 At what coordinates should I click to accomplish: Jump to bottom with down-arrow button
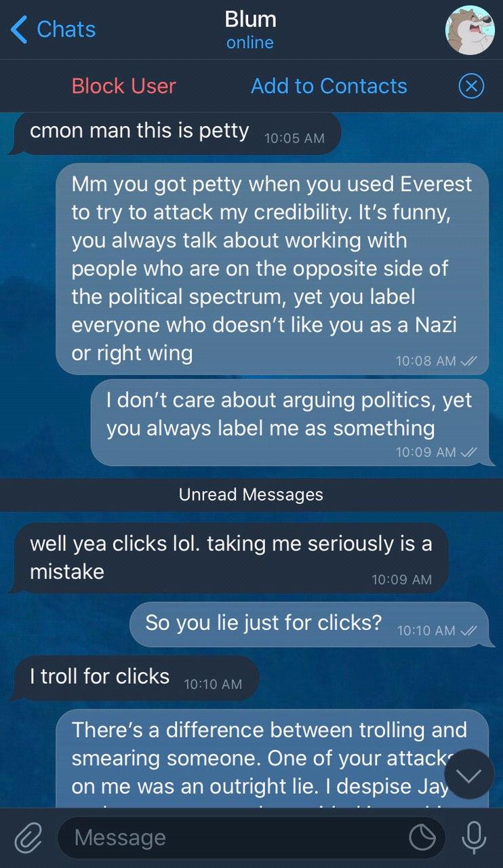470,774
